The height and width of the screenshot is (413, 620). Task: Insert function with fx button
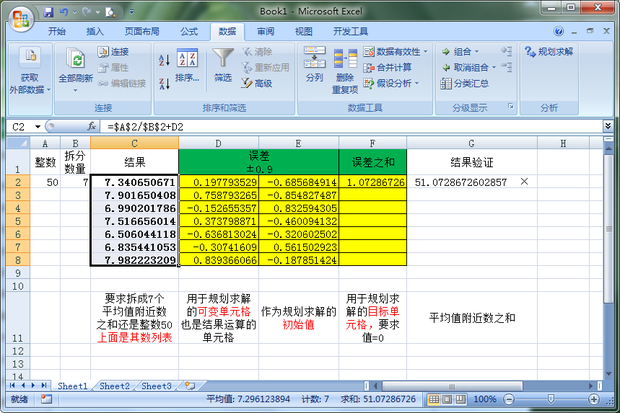point(91,127)
